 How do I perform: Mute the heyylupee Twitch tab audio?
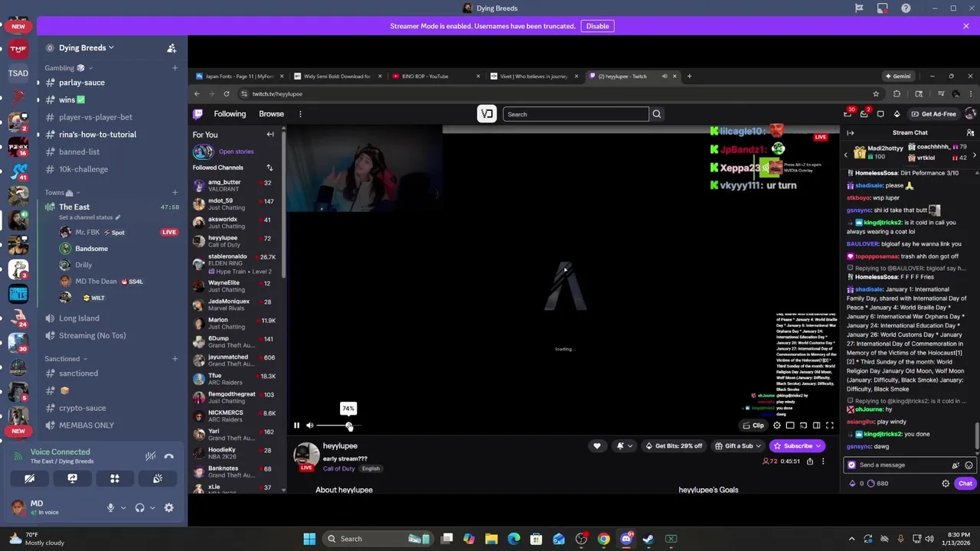coord(665,77)
